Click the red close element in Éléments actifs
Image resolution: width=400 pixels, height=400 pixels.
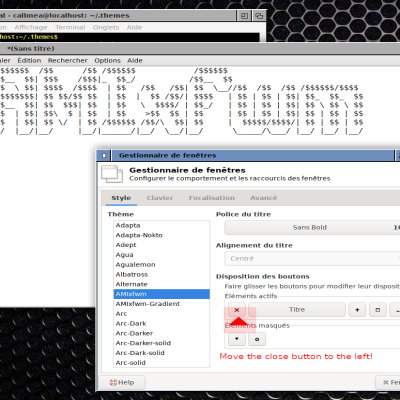[237, 310]
